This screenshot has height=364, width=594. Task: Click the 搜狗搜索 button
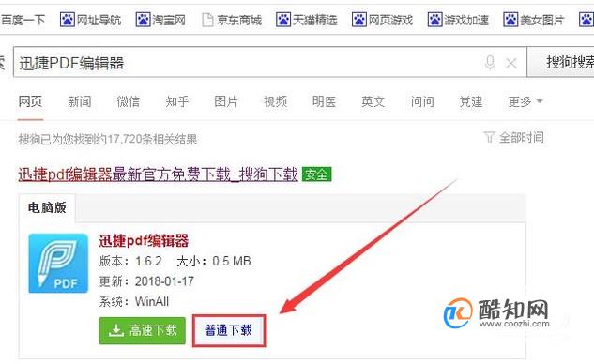pyautogui.click(x=561, y=62)
